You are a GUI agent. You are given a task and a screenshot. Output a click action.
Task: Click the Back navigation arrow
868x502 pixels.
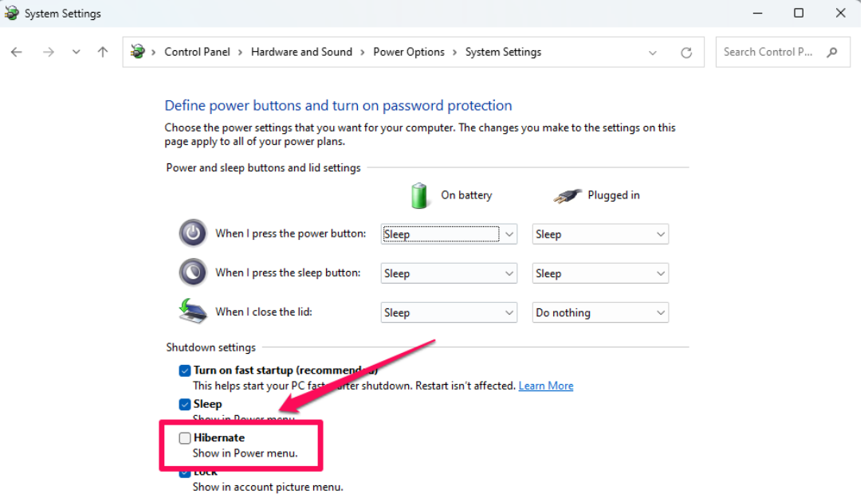[17, 53]
